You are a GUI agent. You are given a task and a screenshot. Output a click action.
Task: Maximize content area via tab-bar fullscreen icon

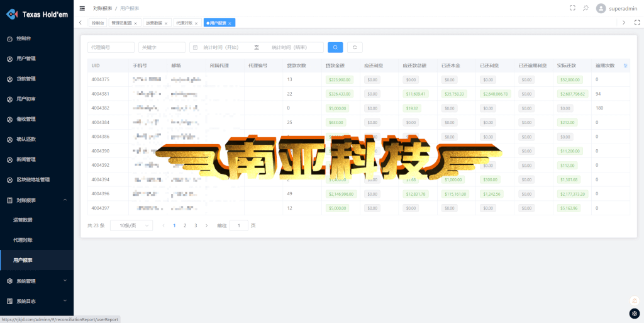point(638,23)
